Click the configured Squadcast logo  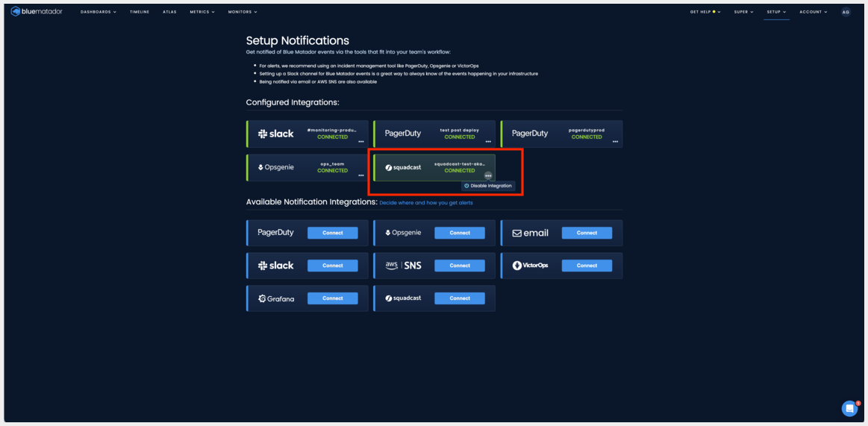click(403, 168)
